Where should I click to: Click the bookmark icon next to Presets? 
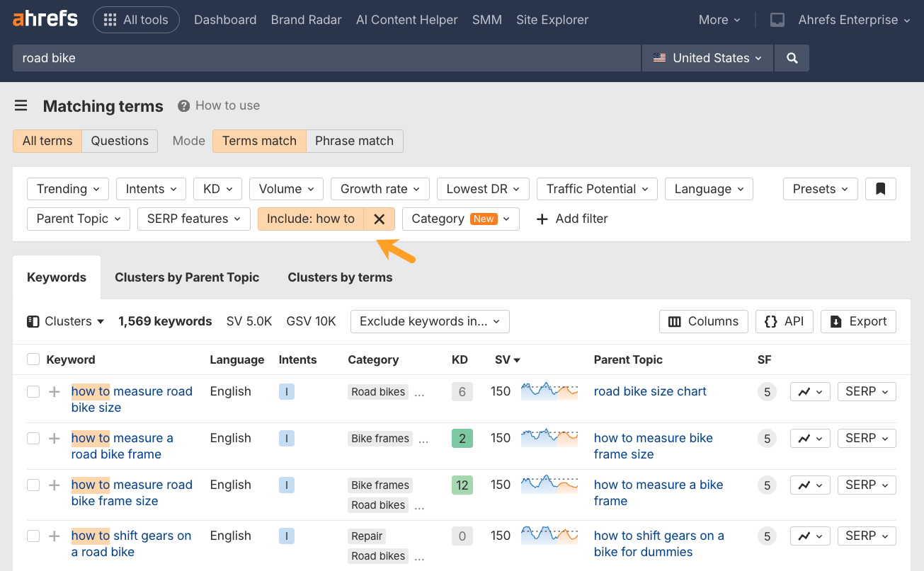pos(880,189)
